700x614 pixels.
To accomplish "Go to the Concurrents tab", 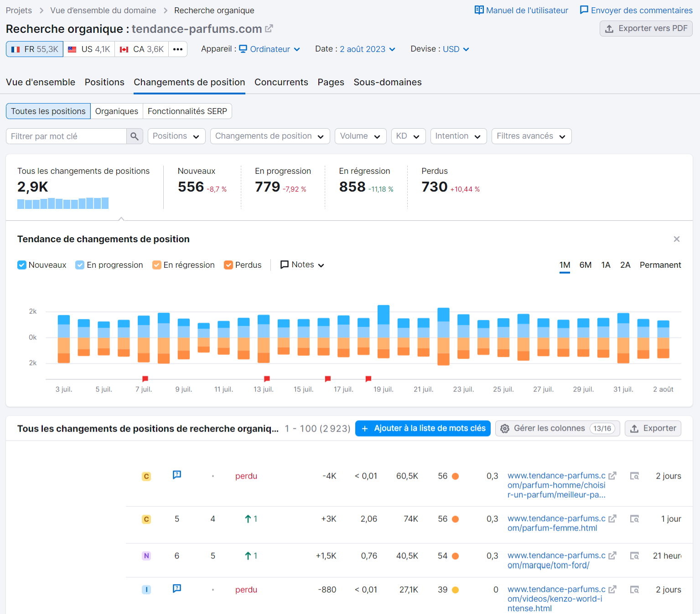I will coord(281,82).
